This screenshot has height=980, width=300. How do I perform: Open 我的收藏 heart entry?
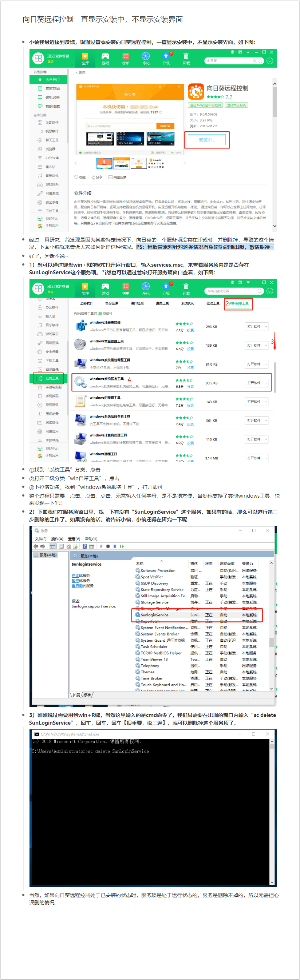click(x=48, y=106)
